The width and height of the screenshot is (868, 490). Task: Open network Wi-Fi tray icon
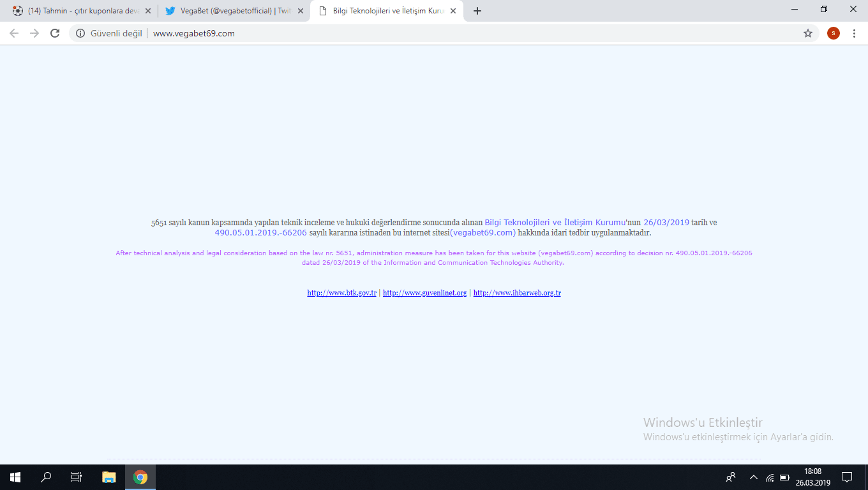click(770, 477)
